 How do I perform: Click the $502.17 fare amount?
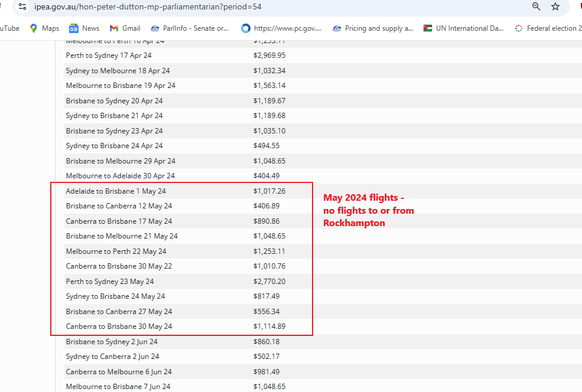click(x=266, y=357)
